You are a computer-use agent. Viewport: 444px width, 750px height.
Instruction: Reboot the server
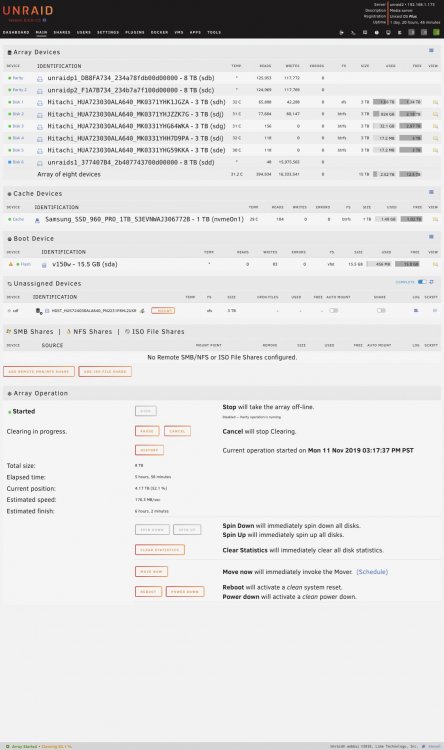click(148, 592)
